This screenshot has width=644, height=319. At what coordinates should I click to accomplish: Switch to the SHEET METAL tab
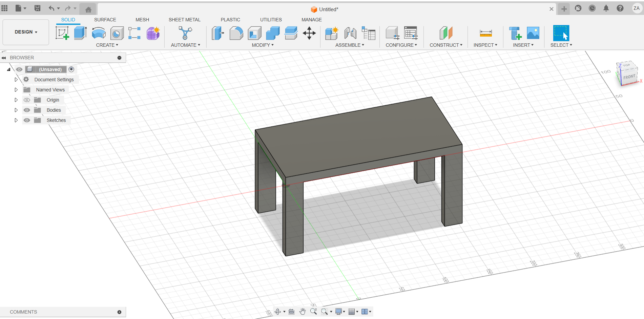click(185, 20)
